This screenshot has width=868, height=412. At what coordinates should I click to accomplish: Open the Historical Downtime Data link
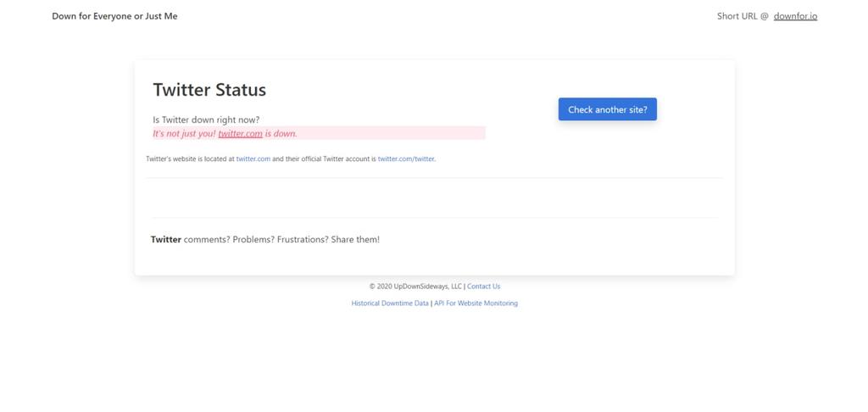point(390,303)
